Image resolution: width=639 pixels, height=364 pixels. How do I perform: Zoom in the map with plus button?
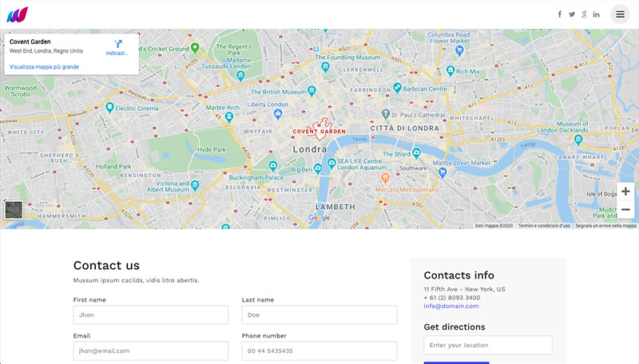click(x=625, y=192)
